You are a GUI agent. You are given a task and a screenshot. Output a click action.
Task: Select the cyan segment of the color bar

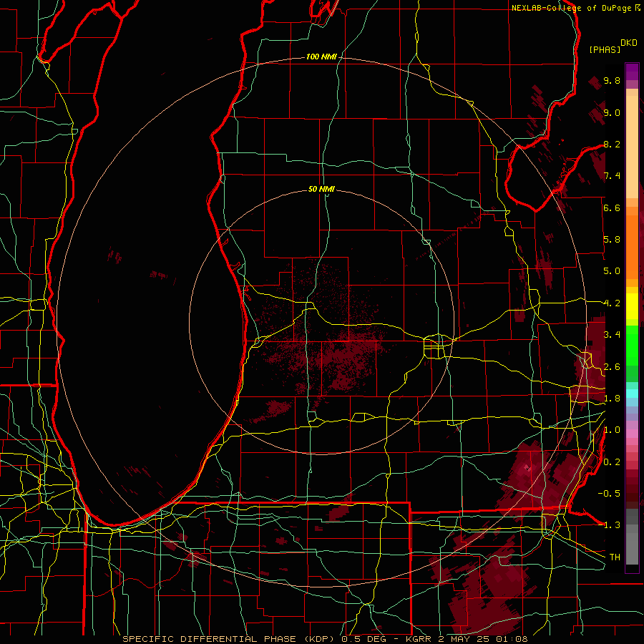point(632,394)
